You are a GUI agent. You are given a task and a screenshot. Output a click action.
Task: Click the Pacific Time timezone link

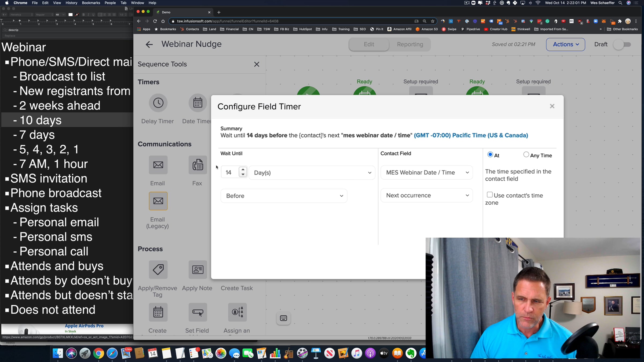click(471, 135)
